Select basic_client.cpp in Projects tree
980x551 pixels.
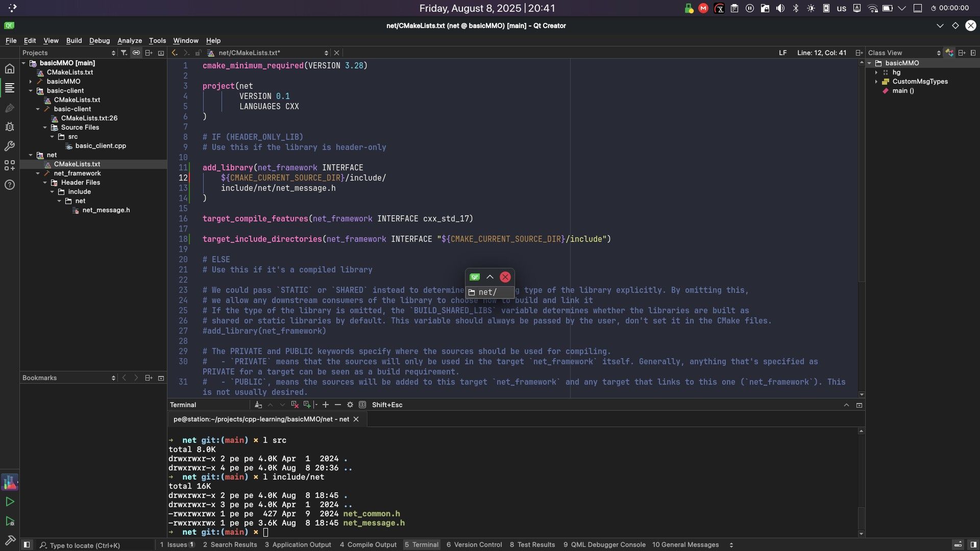[x=101, y=146]
